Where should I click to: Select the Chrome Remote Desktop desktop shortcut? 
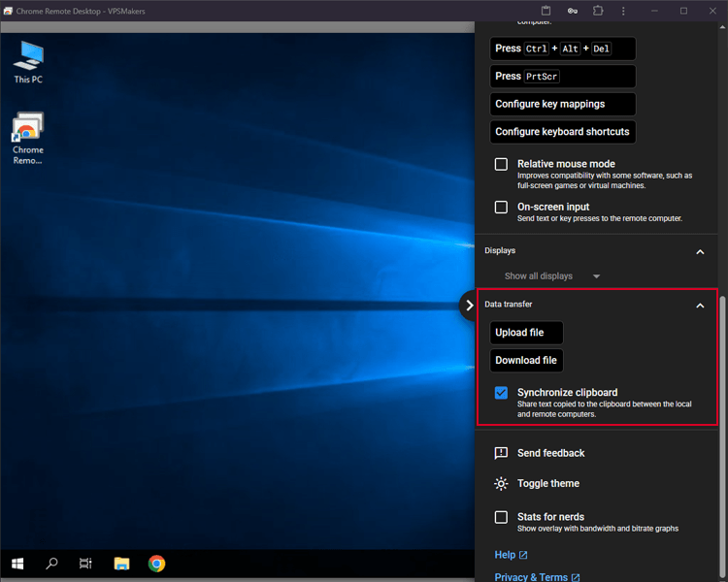click(x=28, y=139)
